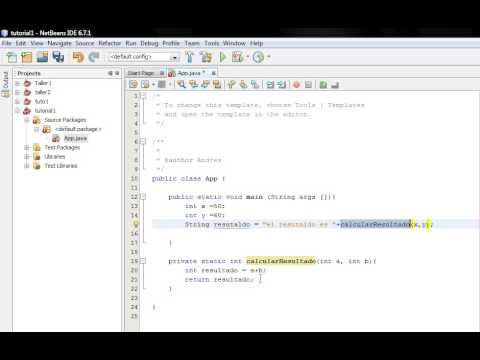The image size is (480, 360).
Task: Open the Tools menu
Action: click(x=212, y=43)
